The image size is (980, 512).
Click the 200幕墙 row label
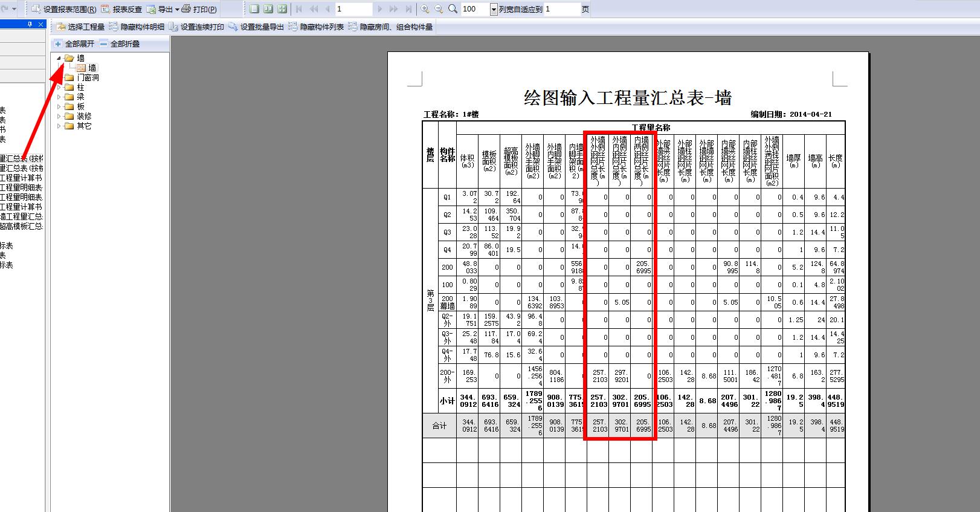[447, 302]
